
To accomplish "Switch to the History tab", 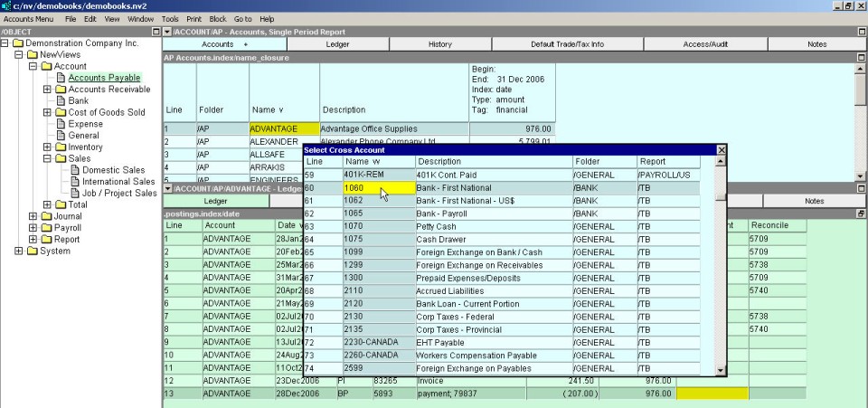I will 440,44.
